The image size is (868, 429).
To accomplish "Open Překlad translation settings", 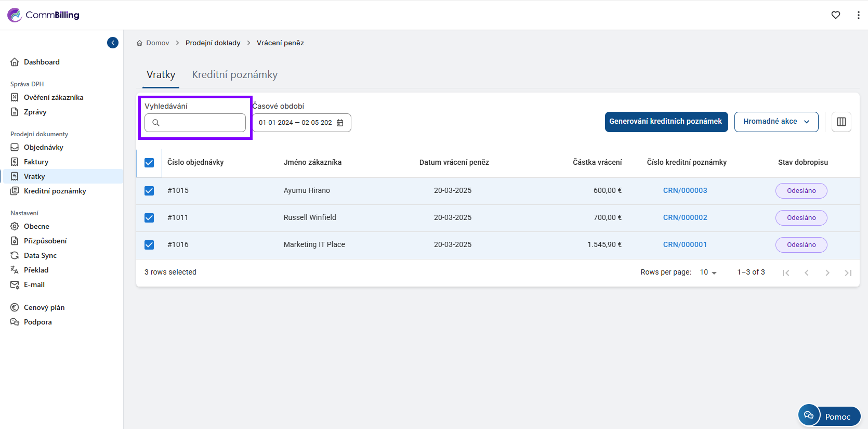I will (x=36, y=270).
